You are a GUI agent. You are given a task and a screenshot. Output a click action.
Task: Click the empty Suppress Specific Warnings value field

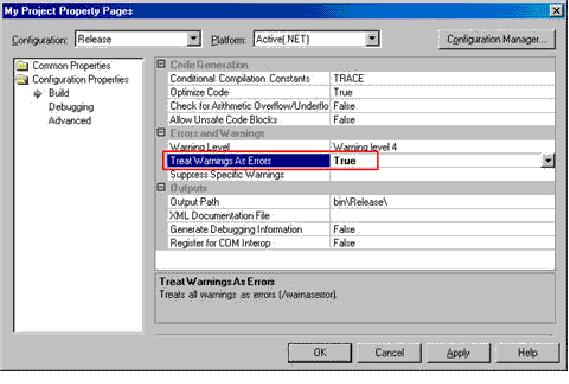[442, 174]
